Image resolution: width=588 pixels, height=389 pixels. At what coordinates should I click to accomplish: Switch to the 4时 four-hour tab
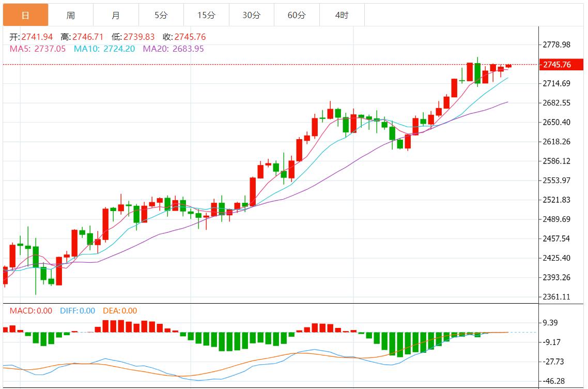pyautogui.click(x=342, y=15)
